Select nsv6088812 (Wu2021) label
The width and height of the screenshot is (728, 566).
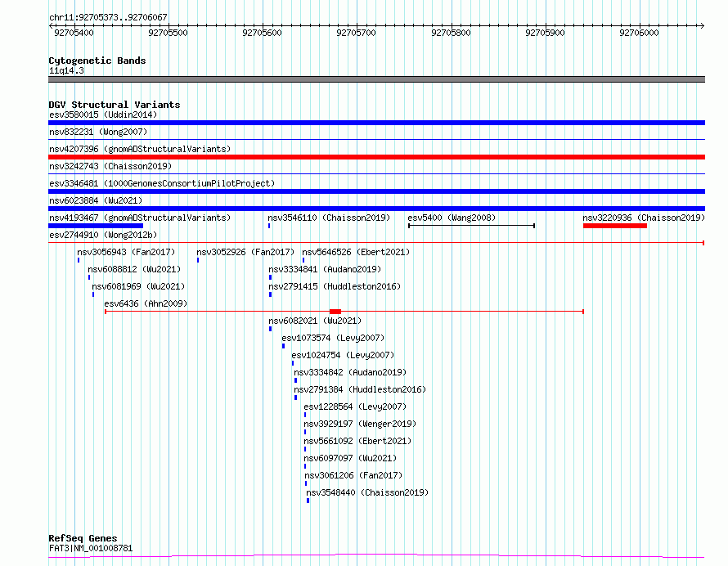[x=134, y=269]
